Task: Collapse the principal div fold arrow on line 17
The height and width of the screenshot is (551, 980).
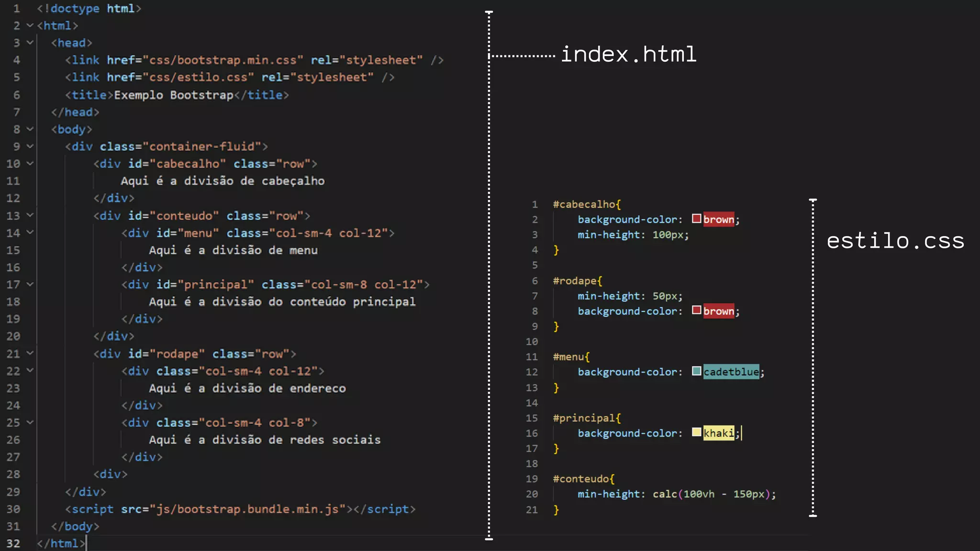Action: point(30,285)
